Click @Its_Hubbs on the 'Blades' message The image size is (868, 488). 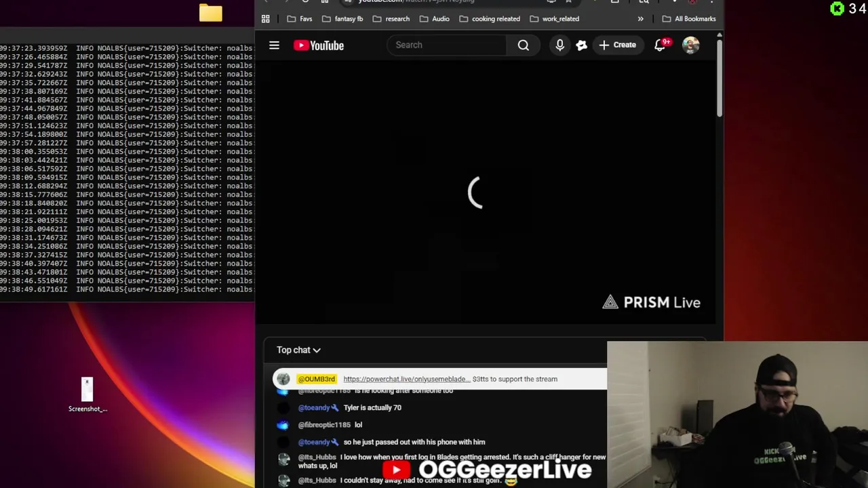(x=317, y=457)
